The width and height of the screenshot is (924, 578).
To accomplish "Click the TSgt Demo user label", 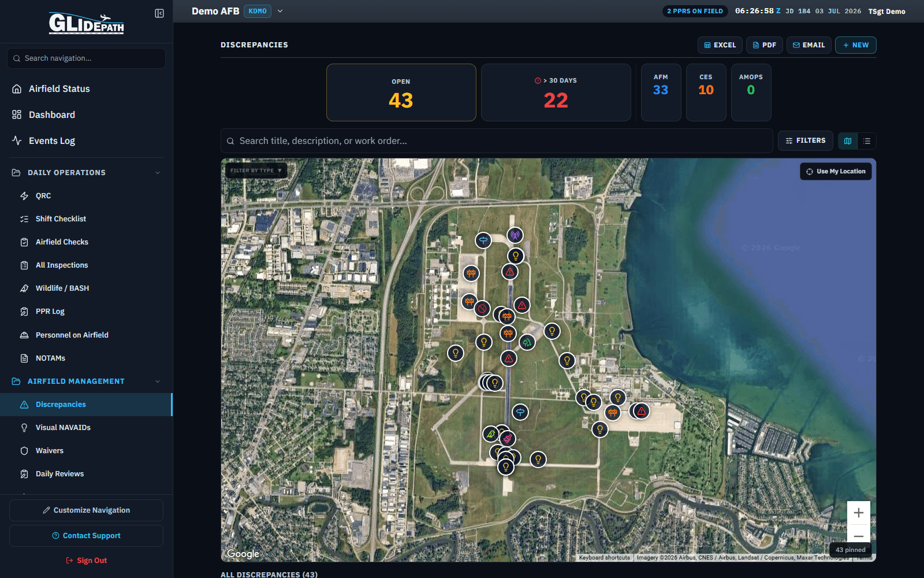I will [886, 12].
